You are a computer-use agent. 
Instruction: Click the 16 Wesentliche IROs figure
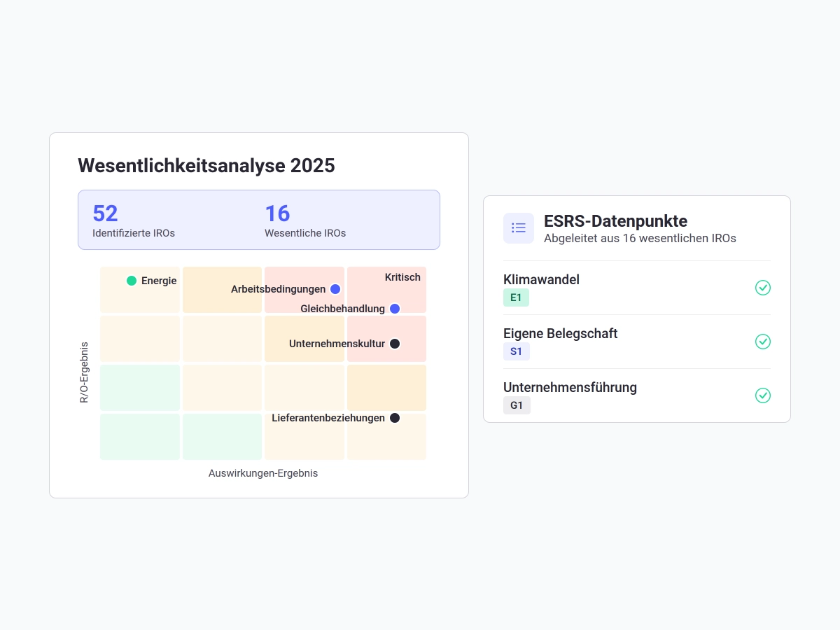coord(277,213)
